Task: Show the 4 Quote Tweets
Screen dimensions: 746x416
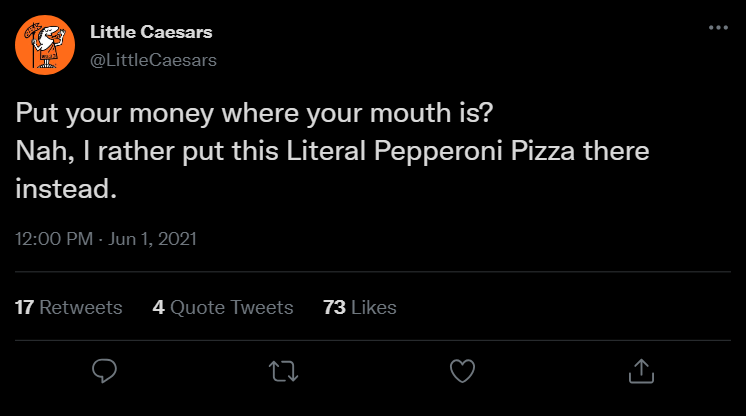Action: tap(223, 307)
